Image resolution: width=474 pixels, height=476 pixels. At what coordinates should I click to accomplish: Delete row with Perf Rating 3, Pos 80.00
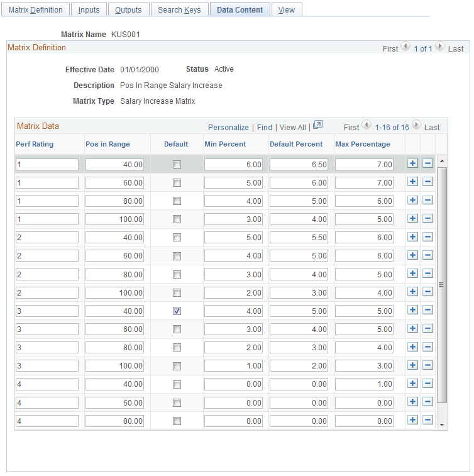(x=427, y=346)
